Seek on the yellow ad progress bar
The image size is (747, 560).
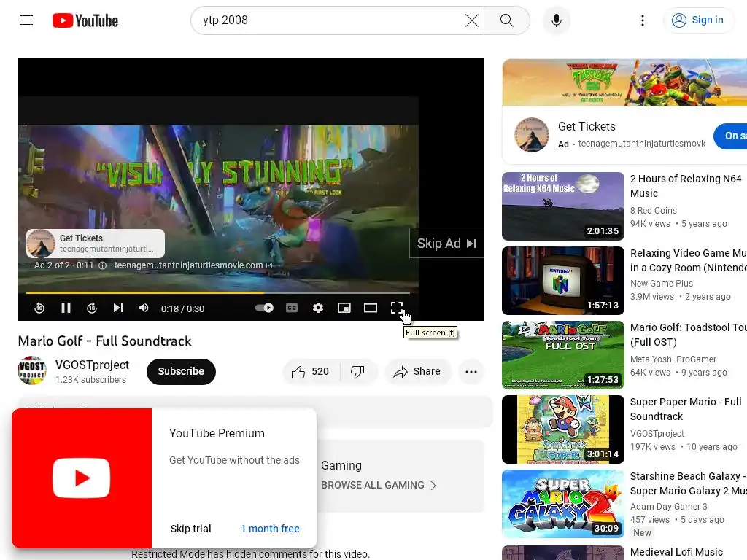[x=217, y=292]
